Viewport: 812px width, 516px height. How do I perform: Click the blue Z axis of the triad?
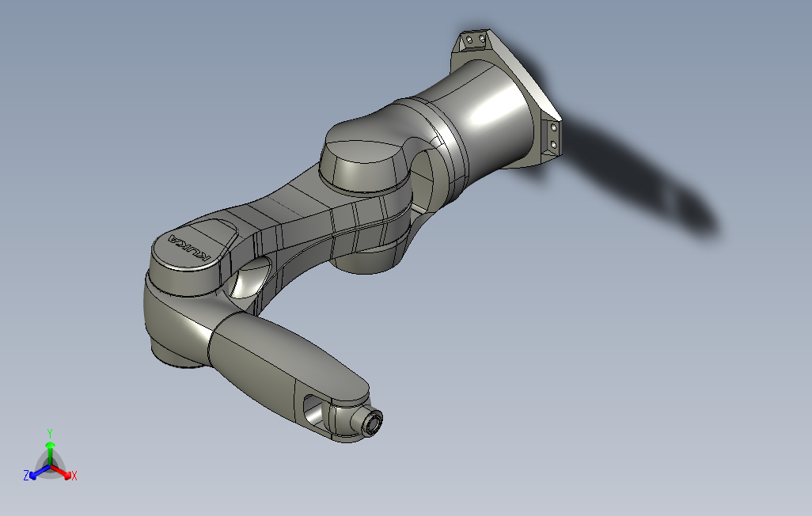tap(40, 472)
